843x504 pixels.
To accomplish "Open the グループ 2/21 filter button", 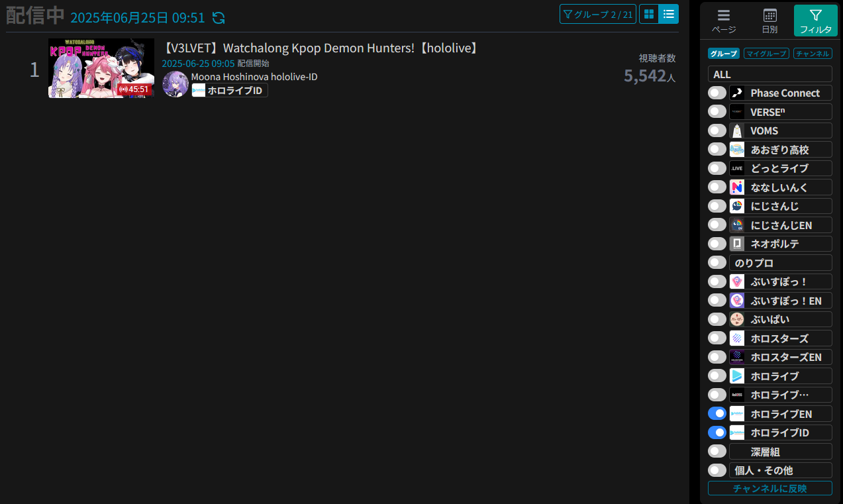I will click(597, 14).
